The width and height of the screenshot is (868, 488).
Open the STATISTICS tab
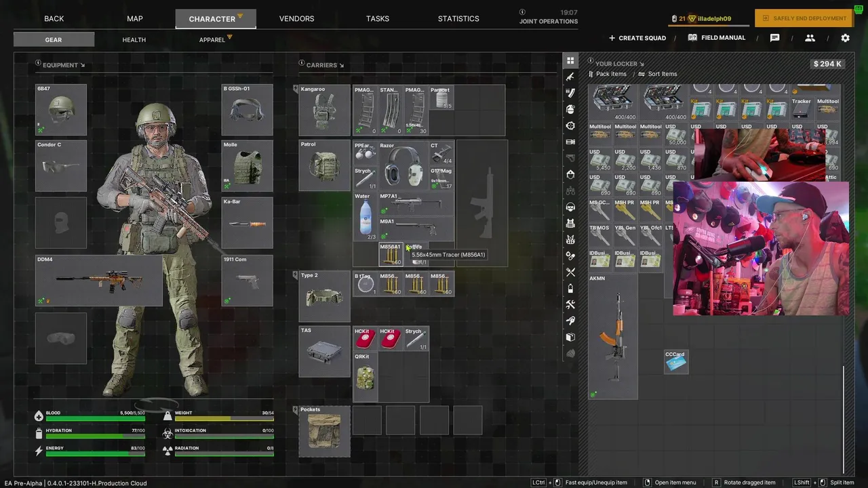458,18
